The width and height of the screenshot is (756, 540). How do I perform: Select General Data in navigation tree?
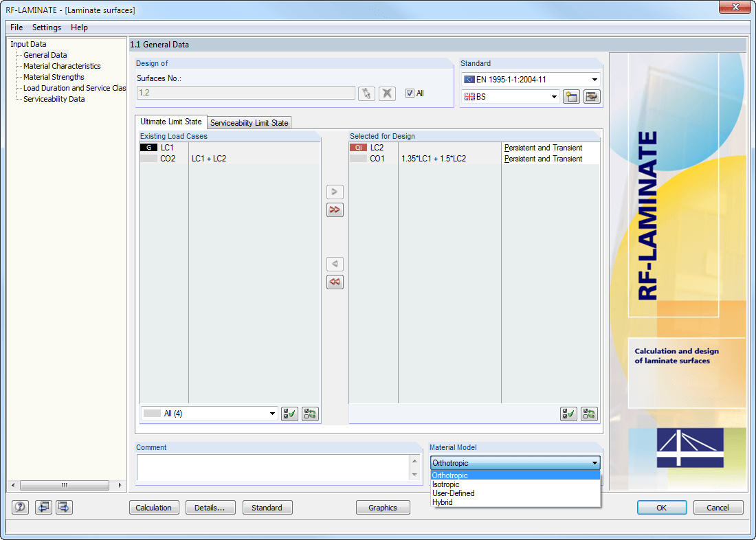coord(45,55)
